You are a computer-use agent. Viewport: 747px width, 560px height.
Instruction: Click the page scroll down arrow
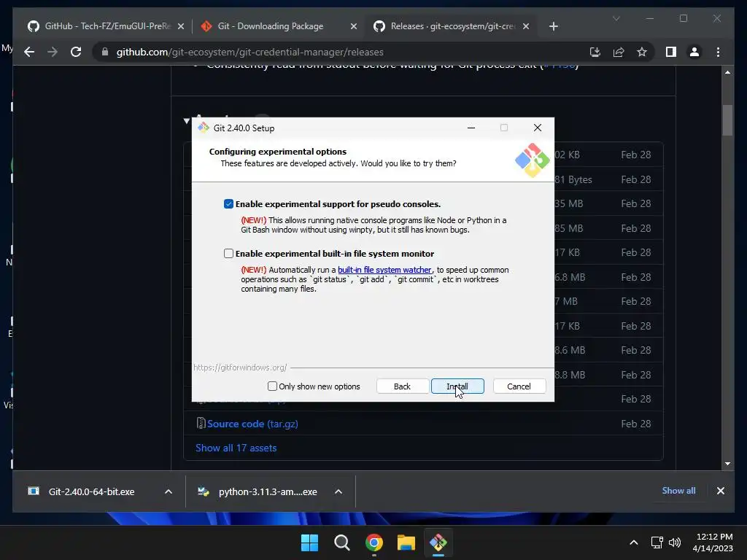pos(727,463)
